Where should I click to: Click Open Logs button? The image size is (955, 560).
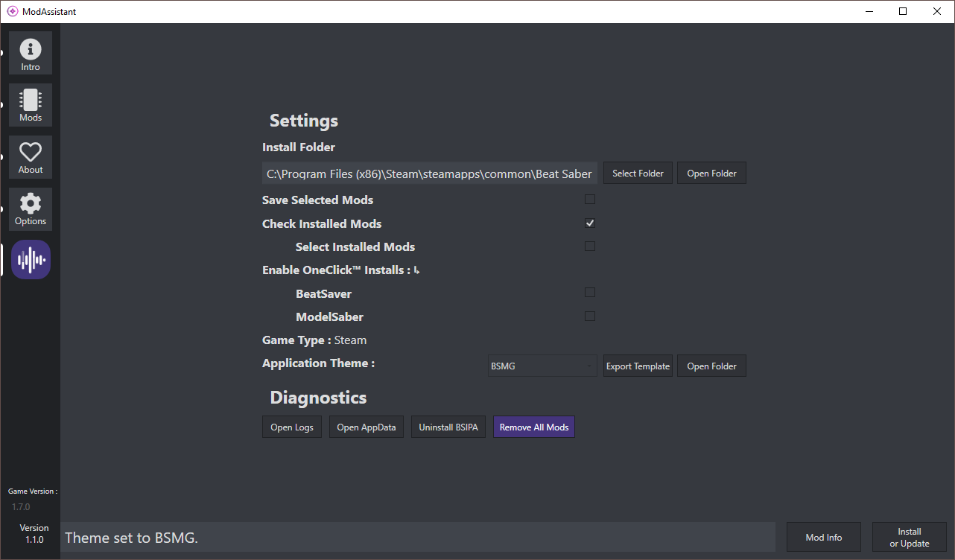[x=292, y=427]
